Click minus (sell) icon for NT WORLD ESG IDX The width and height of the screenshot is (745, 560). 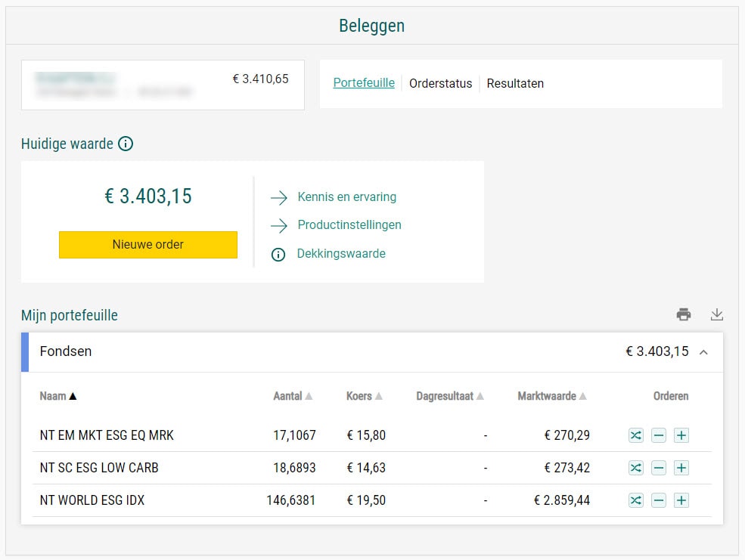[x=659, y=500]
